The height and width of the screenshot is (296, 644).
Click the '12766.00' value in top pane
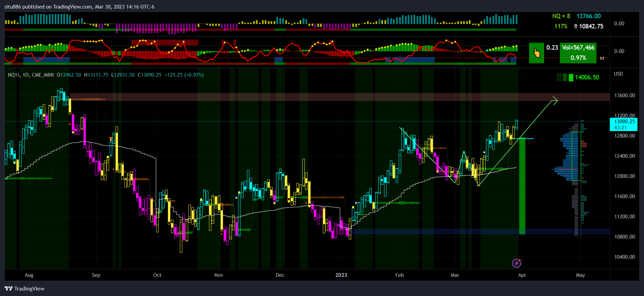point(589,16)
